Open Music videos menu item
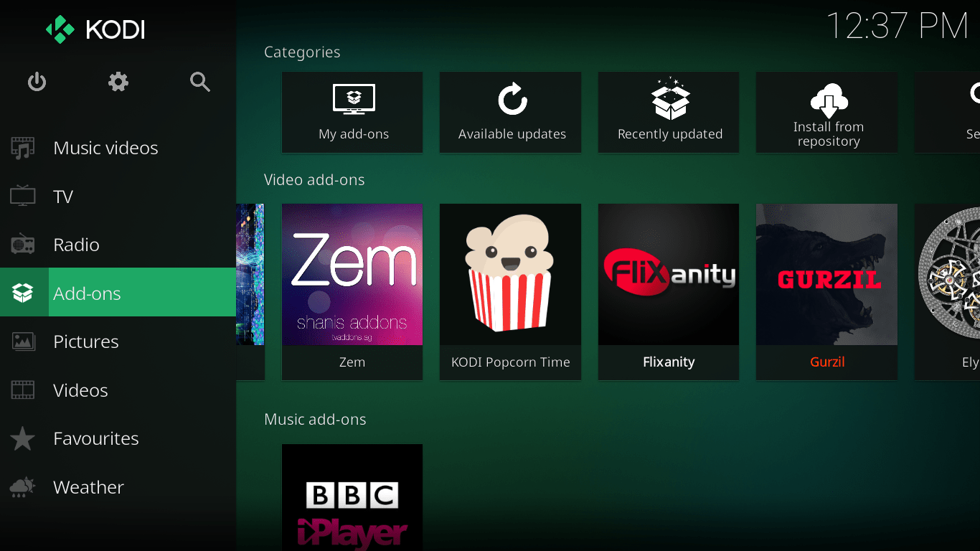Image resolution: width=980 pixels, height=551 pixels. click(118, 148)
